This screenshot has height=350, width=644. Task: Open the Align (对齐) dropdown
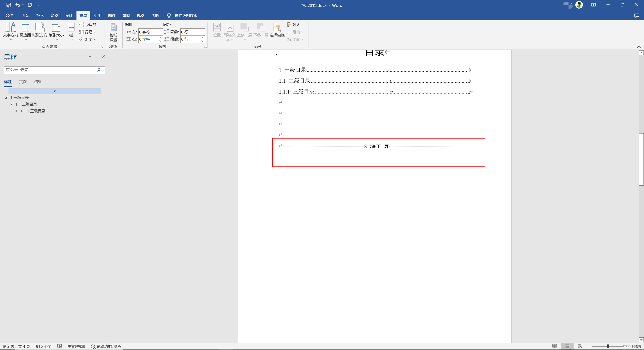click(295, 25)
